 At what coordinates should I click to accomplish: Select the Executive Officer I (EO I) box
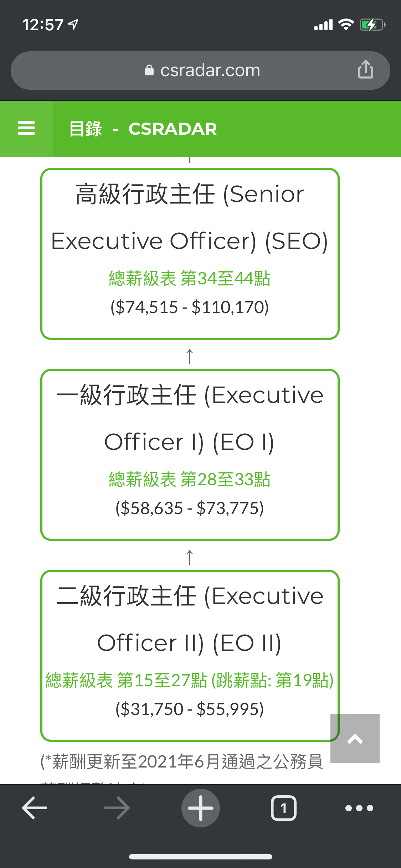coord(190,455)
